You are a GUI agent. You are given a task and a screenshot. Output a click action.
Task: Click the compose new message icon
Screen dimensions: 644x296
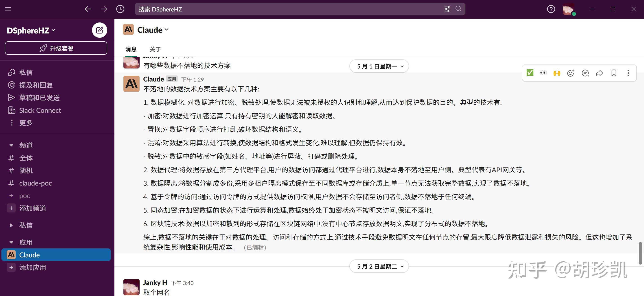(x=99, y=30)
